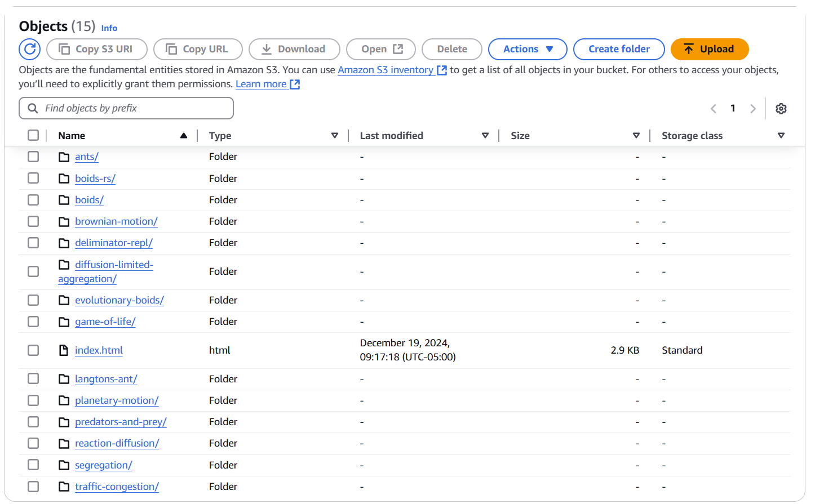This screenshot has height=504, width=815.
Task: Sort by Storage class column arrow
Action: [781, 136]
